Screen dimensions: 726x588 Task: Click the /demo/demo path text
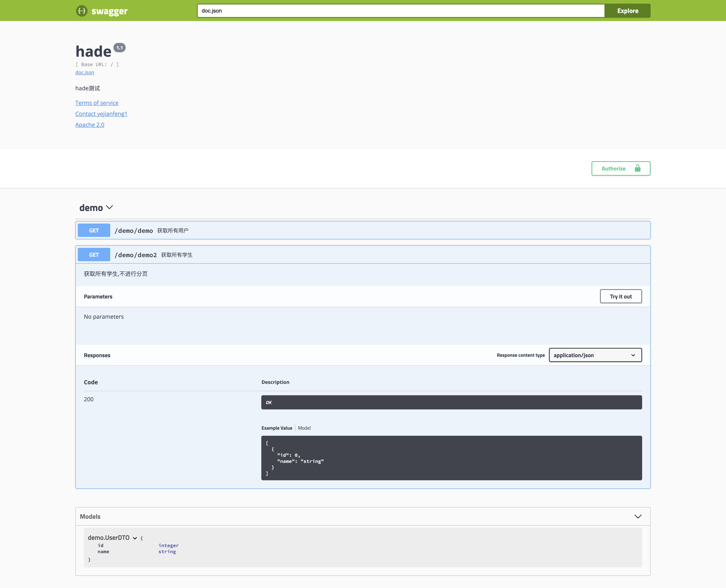(x=133, y=230)
